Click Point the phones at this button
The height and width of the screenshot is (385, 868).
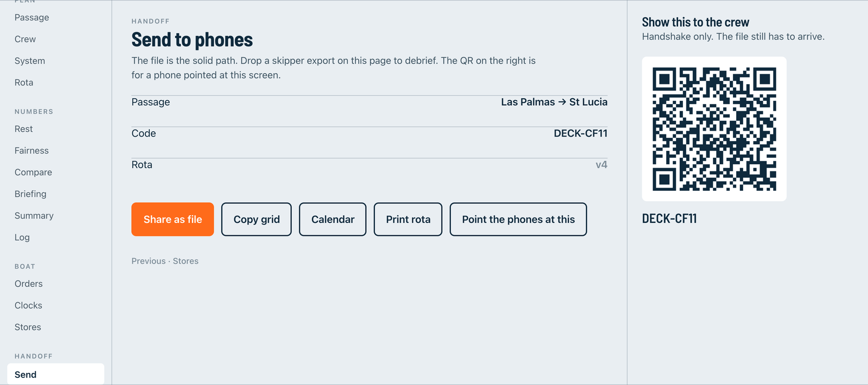(x=518, y=220)
